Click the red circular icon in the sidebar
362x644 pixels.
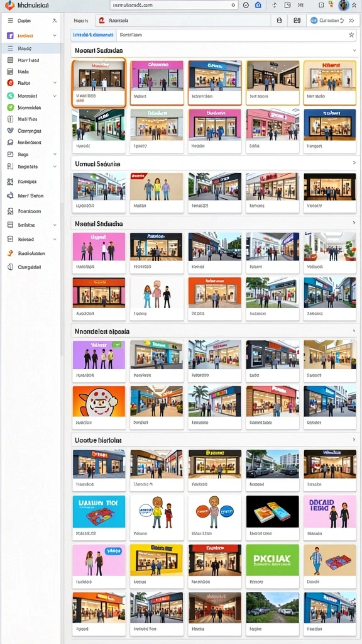(x=10, y=83)
